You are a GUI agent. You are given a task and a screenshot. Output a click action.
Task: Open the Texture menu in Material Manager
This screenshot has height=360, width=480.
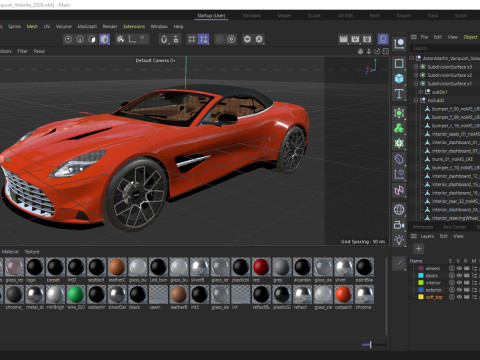(x=32, y=252)
